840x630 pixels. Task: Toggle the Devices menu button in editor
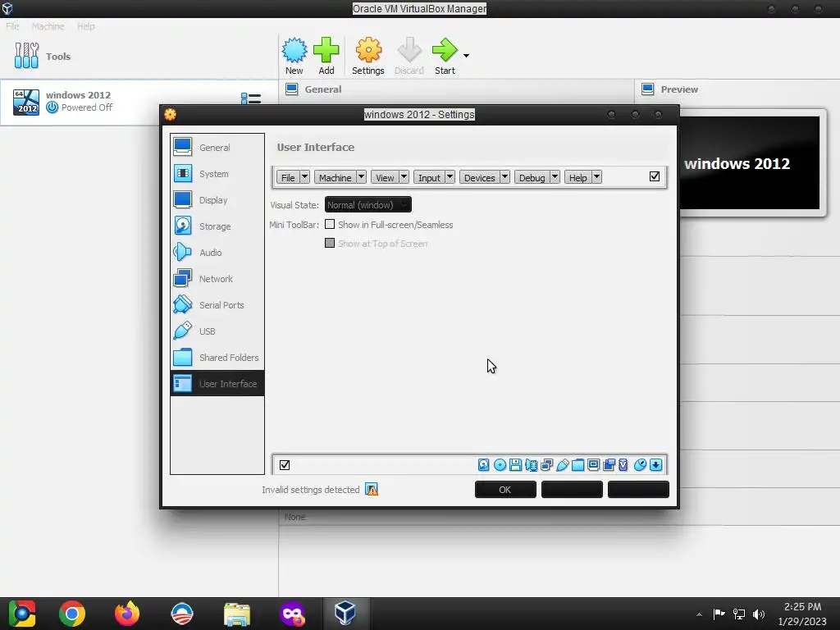click(479, 177)
